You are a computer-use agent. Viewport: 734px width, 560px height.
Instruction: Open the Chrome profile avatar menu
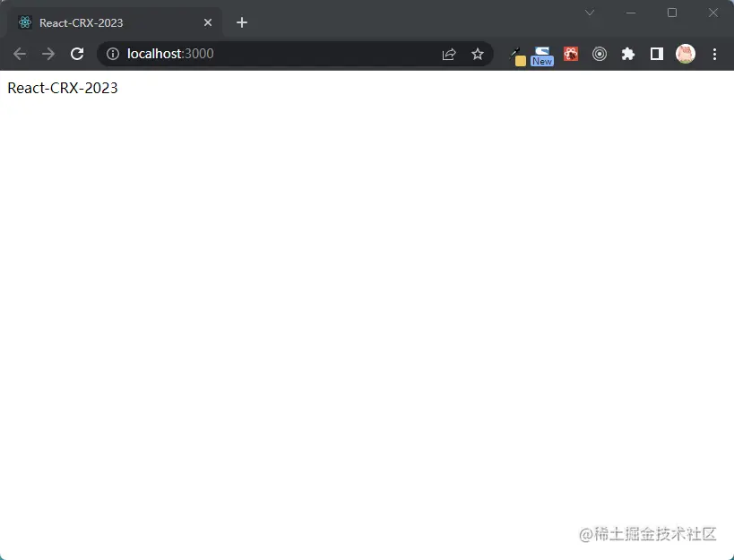coord(686,54)
